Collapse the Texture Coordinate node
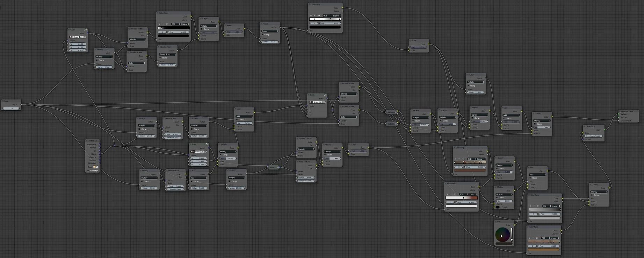This screenshot has width=644, height=258. pos(87,141)
